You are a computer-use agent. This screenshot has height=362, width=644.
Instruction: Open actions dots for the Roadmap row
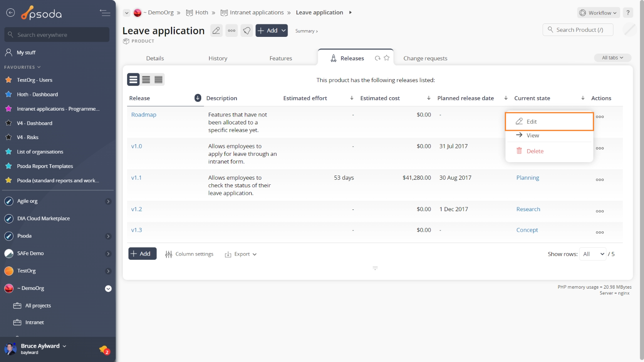coord(600,117)
